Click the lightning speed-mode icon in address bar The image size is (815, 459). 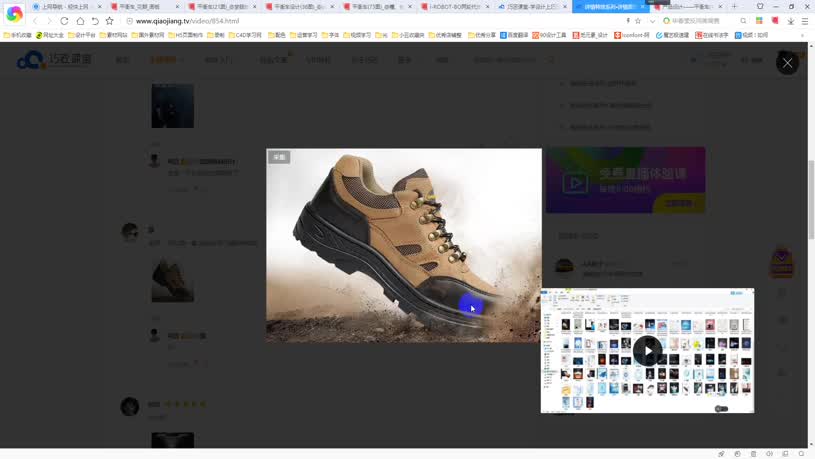tap(628, 21)
